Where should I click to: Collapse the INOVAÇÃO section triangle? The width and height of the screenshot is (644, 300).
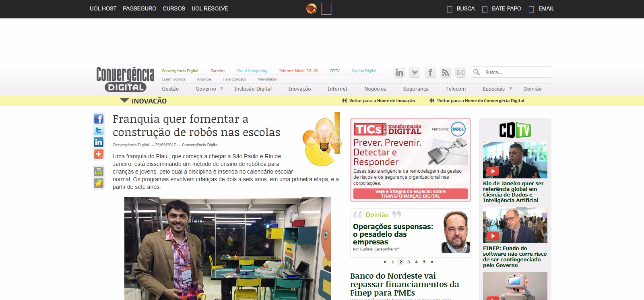[124, 101]
